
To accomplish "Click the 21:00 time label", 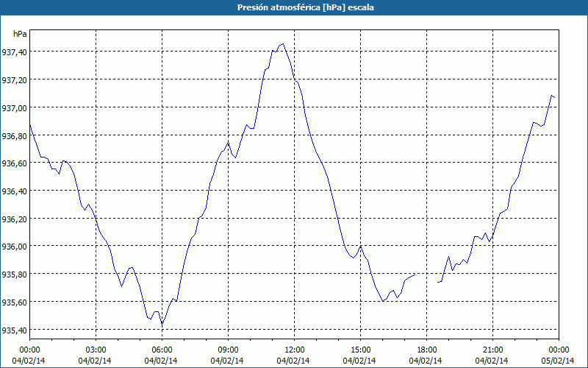I will 492,350.
